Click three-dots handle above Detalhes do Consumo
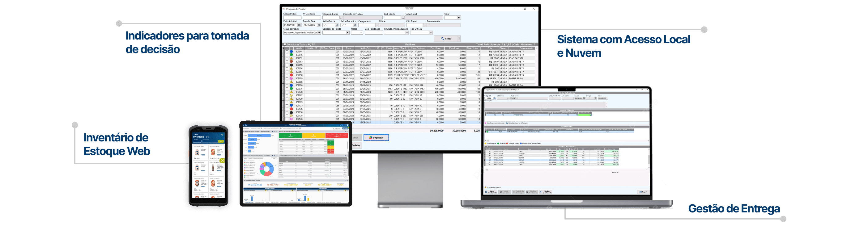This screenshot has width=868, height=226. [x=486, y=147]
